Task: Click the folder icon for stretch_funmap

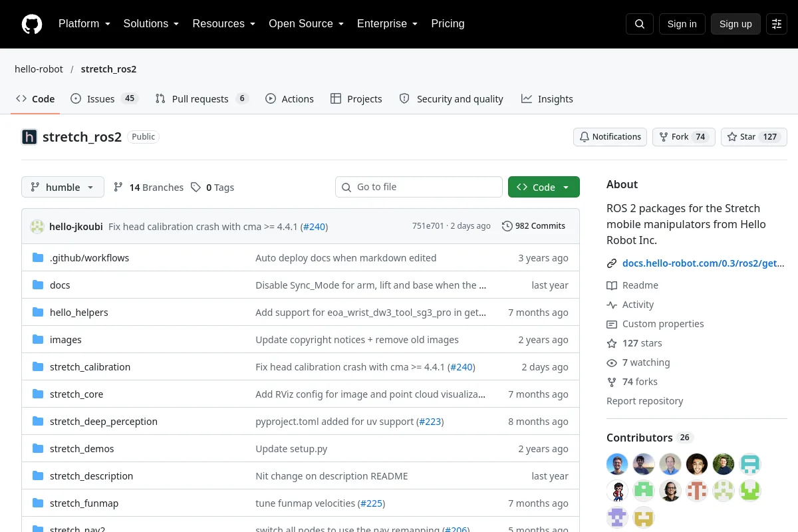Action: [38, 503]
